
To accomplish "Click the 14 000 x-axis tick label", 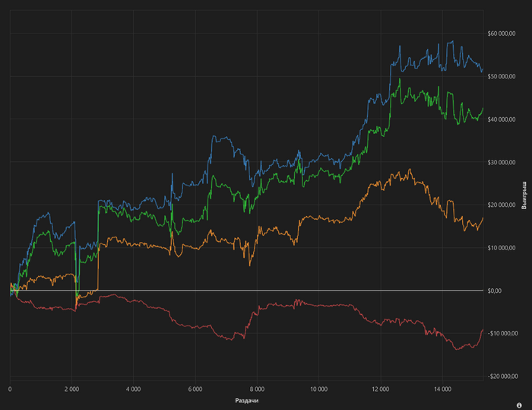I will coord(442,389).
